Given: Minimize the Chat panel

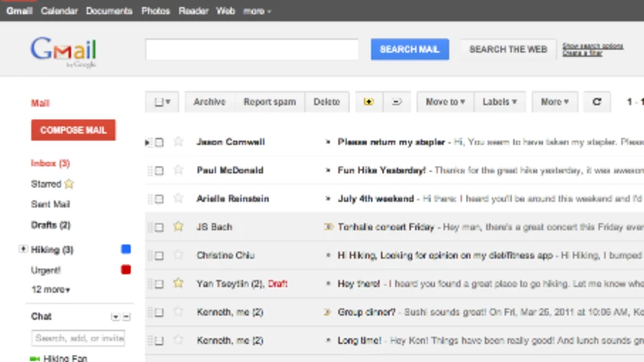Looking at the screenshot, I should tap(127, 317).
